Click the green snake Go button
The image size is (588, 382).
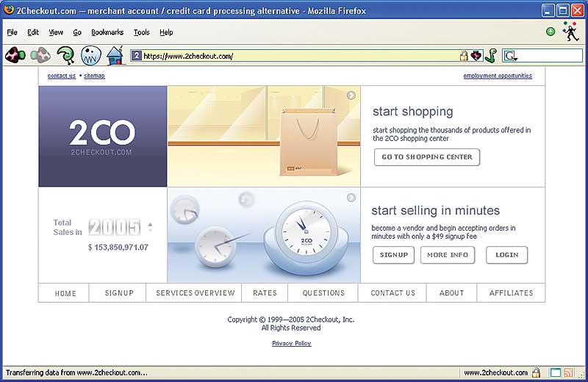coord(491,56)
